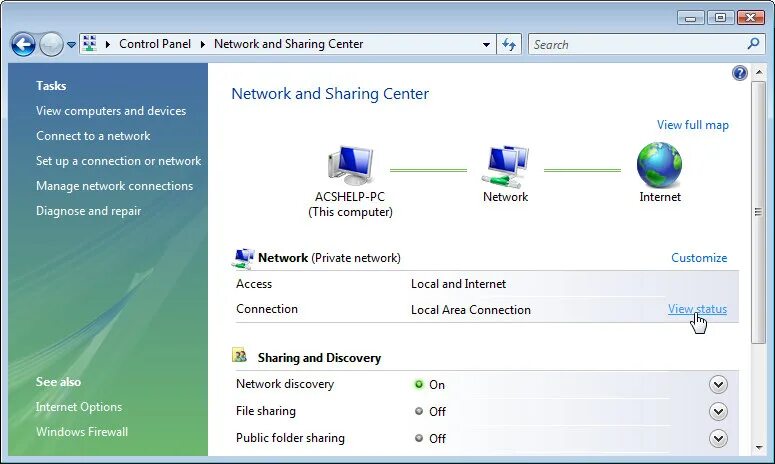Click the magnifying glass search icon
Image resolution: width=775 pixels, height=464 pixels.
point(753,44)
